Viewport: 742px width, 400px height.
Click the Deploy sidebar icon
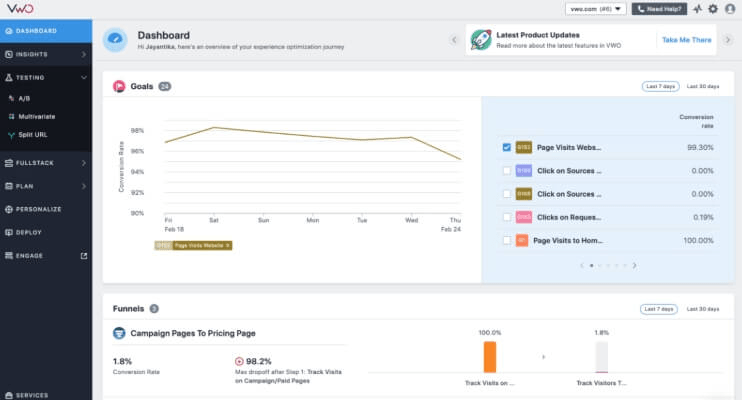9,232
